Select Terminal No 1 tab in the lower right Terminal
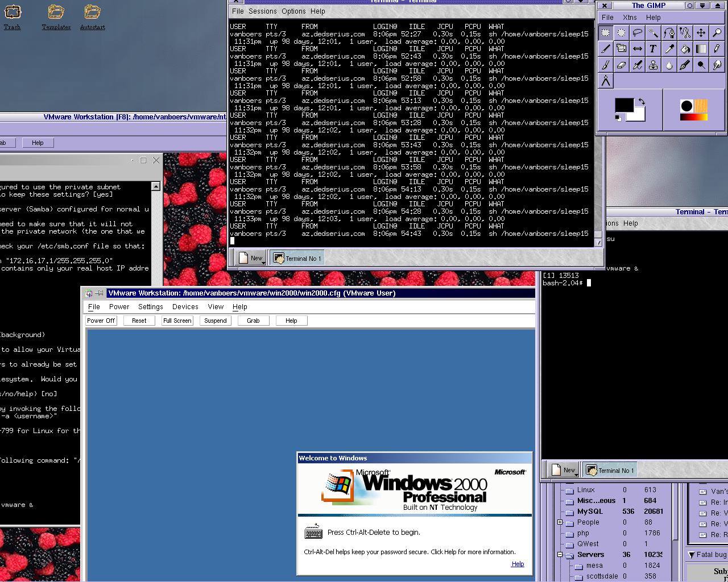Image resolution: width=728 pixels, height=582 pixels. point(610,470)
